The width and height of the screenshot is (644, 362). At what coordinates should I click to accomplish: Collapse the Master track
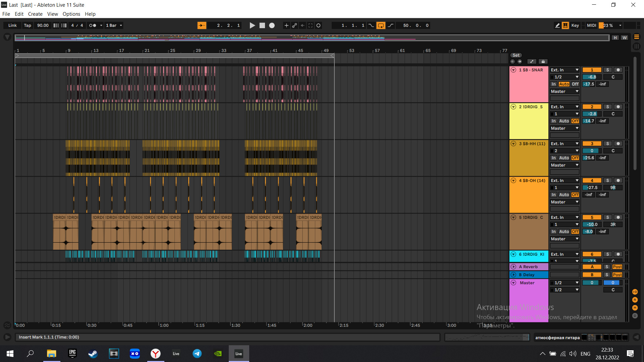(513, 283)
